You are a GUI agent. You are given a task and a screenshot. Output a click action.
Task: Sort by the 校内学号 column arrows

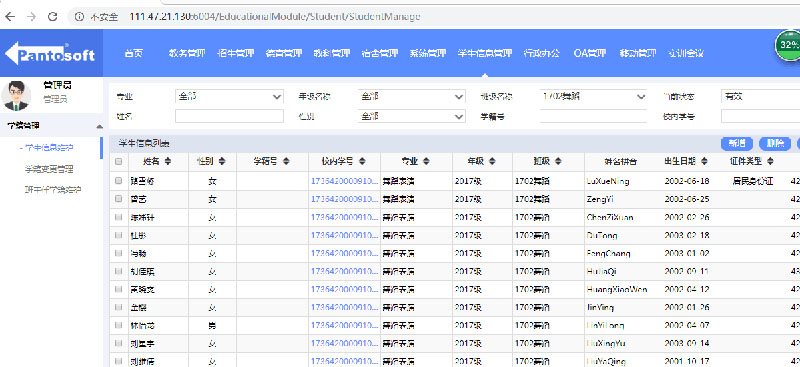(x=362, y=161)
